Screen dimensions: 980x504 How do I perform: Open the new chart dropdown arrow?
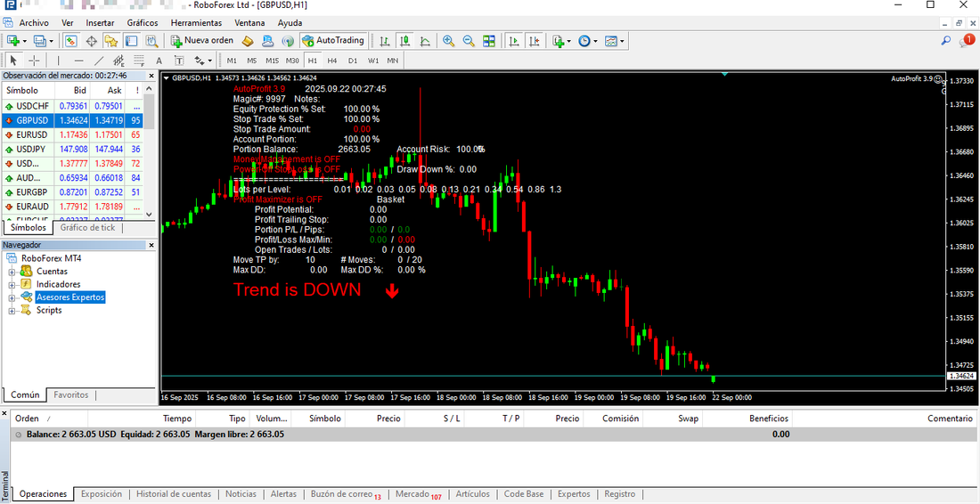[24, 41]
